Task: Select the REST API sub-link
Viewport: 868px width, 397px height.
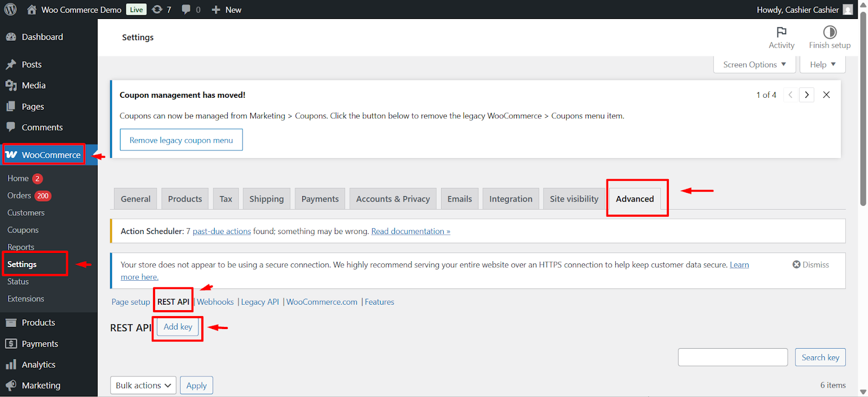Action: click(x=173, y=302)
